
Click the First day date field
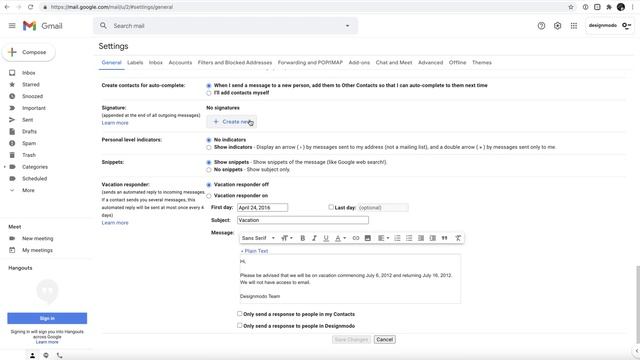pos(262,208)
